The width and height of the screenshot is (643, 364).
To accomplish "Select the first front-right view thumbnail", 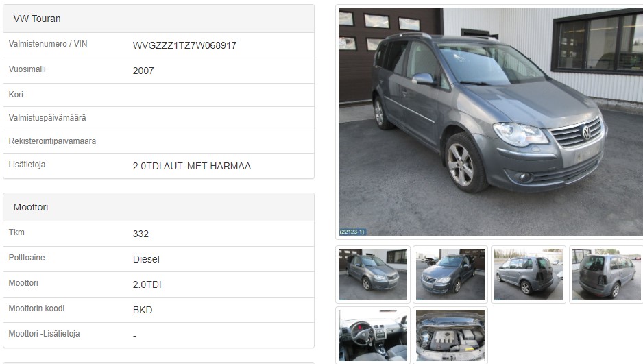I will tap(373, 274).
